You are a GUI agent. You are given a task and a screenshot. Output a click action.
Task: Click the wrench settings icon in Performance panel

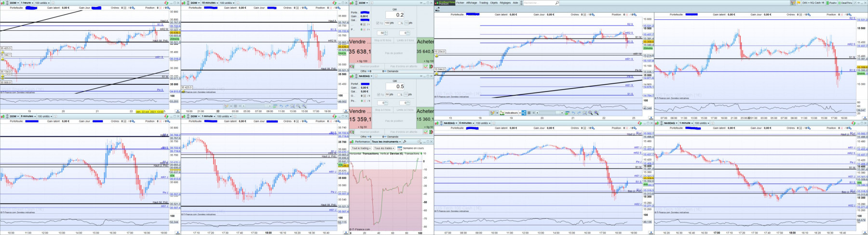pos(405,142)
